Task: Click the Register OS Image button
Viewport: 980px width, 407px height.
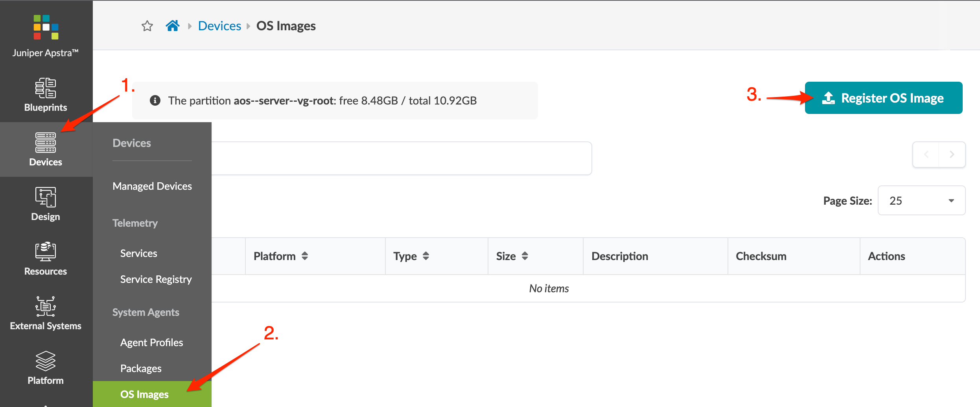Action: tap(883, 98)
